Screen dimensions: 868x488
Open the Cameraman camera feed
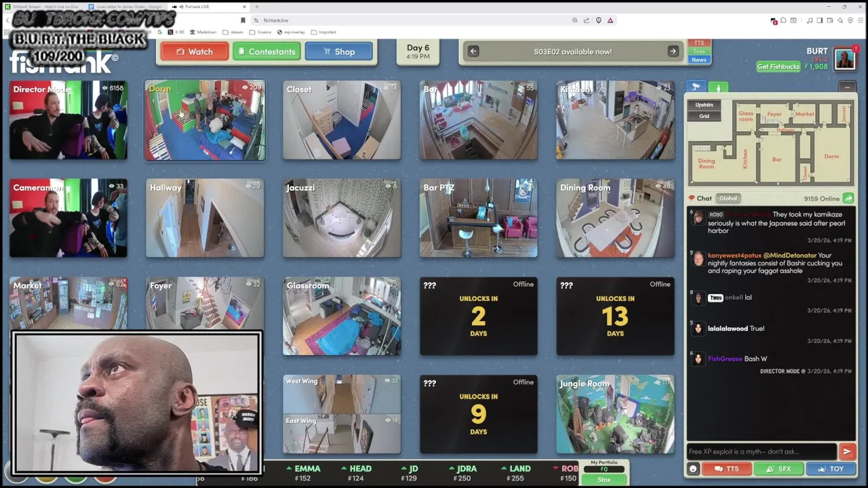68,218
